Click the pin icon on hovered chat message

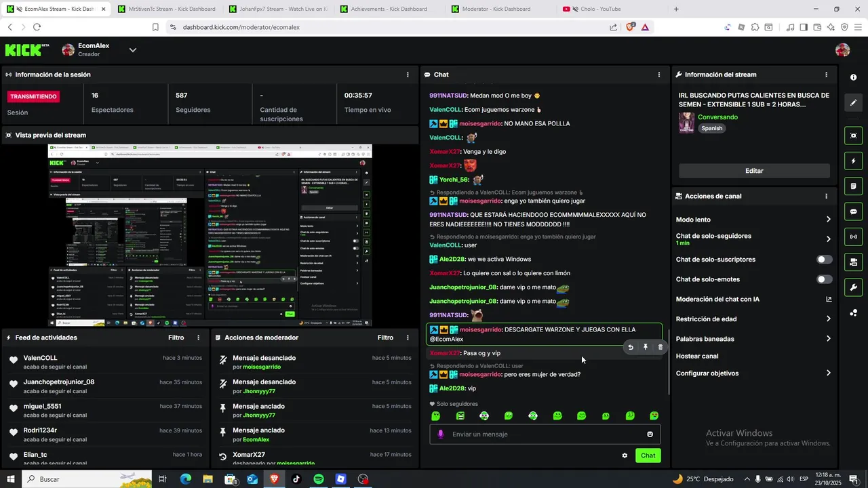(645, 347)
